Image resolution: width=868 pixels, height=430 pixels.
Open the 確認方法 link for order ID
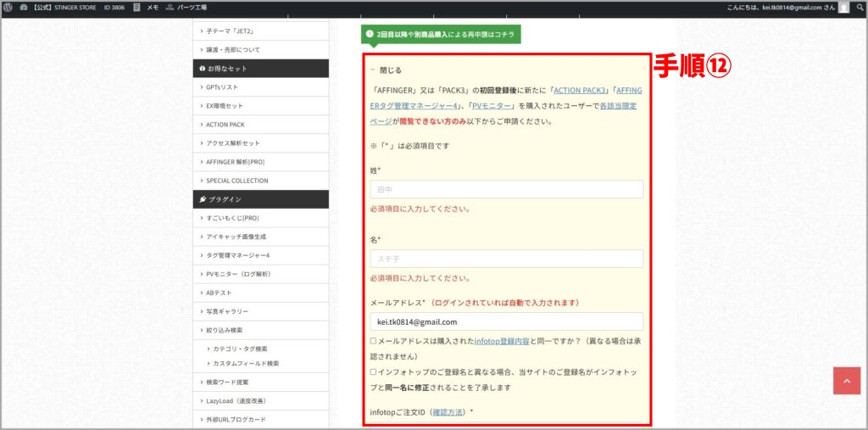(x=448, y=412)
